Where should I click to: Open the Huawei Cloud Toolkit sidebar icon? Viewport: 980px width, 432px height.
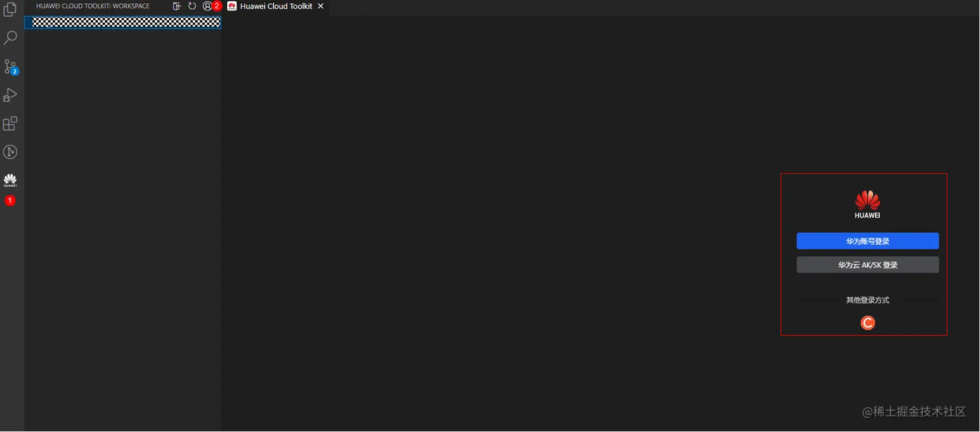click(x=10, y=180)
